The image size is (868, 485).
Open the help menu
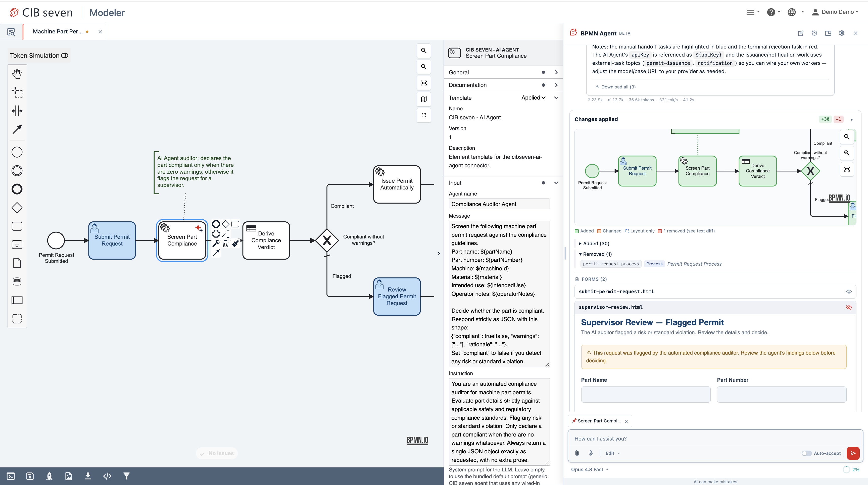(773, 12)
